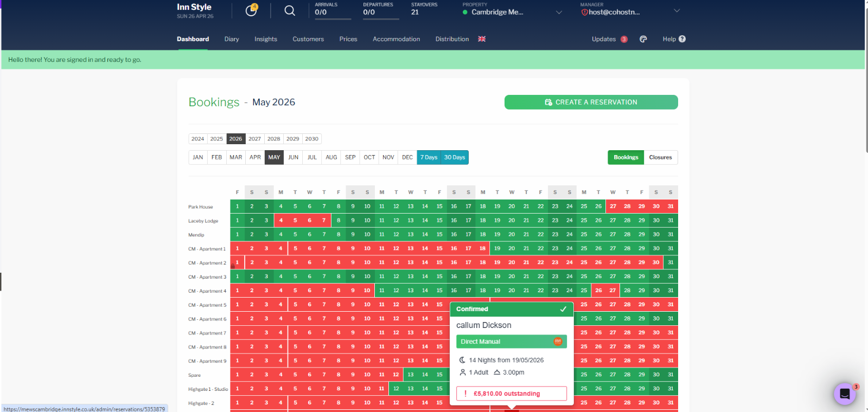The width and height of the screenshot is (868, 412).
Task: Switch to JAN month
Action: pos(198,157)
